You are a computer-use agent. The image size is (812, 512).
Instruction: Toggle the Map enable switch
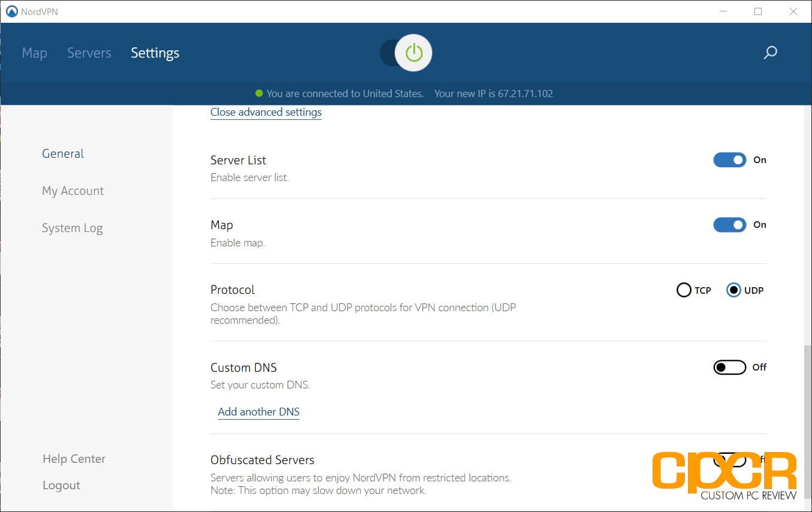(x=729, y=225)
